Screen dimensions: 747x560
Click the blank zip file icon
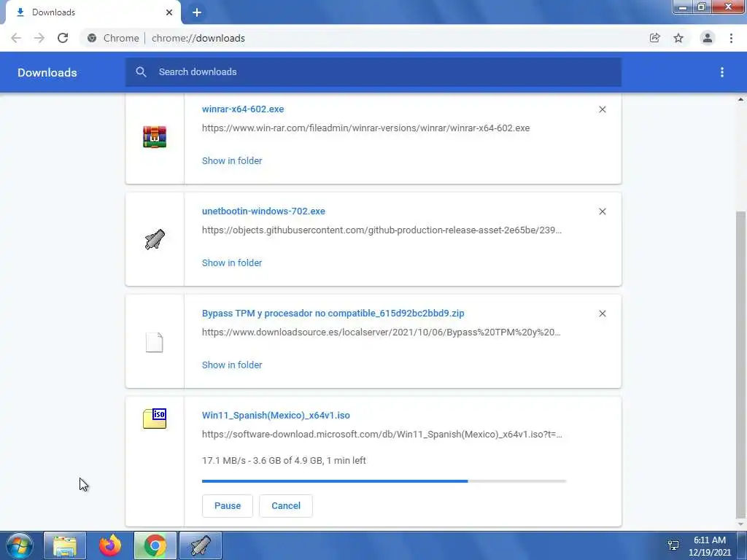click(155, 342)
